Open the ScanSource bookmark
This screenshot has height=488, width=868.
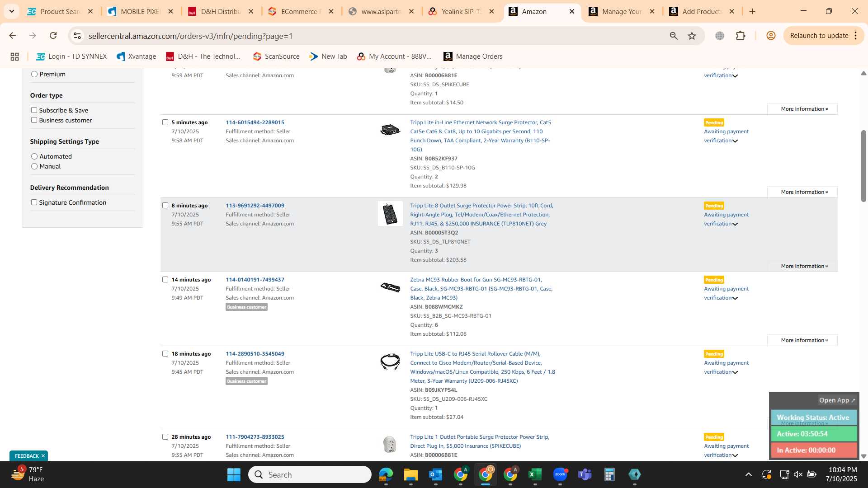[x=276, y=56]
